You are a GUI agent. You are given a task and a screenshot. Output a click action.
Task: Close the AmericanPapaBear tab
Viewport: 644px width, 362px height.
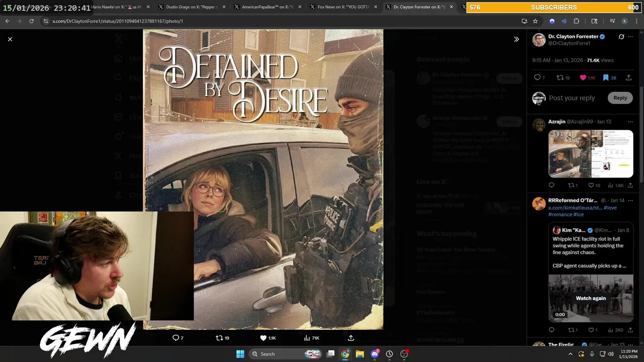(x=300, y=7)
